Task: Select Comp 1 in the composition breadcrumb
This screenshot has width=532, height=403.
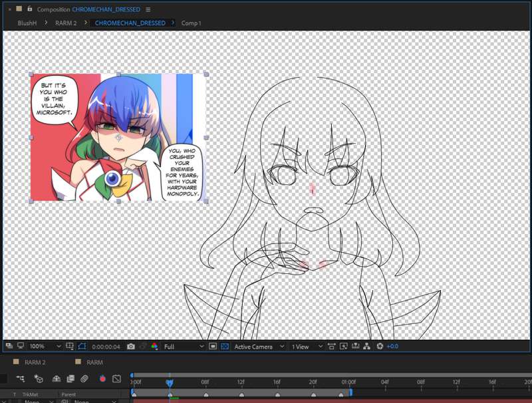Action: click(x=191, y=23)
